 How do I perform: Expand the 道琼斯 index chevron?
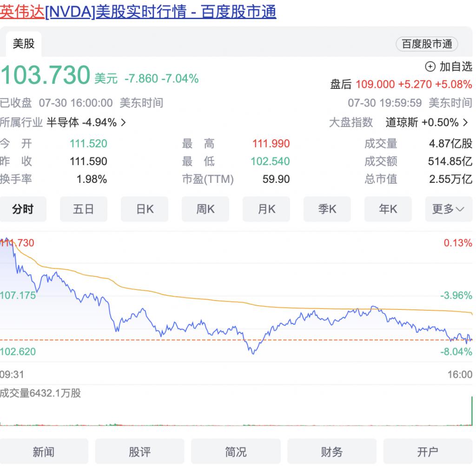pyautogui.click(x=466, y=122)
